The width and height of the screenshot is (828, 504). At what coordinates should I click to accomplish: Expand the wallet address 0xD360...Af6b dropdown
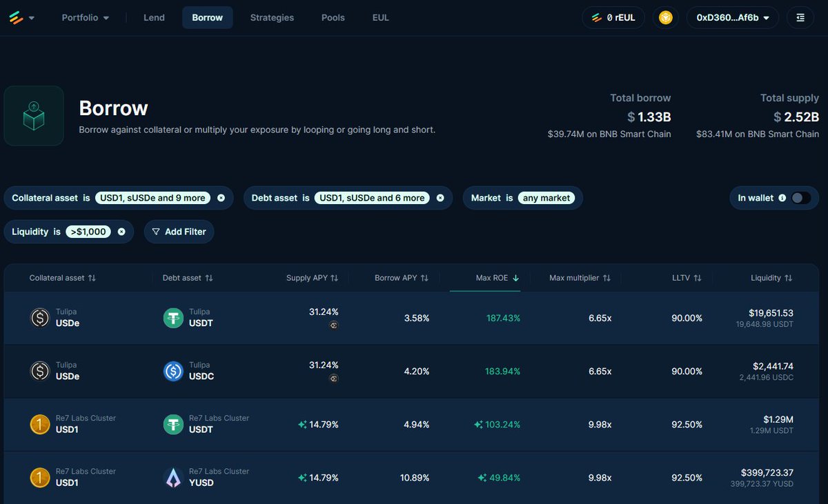(732, 18)
